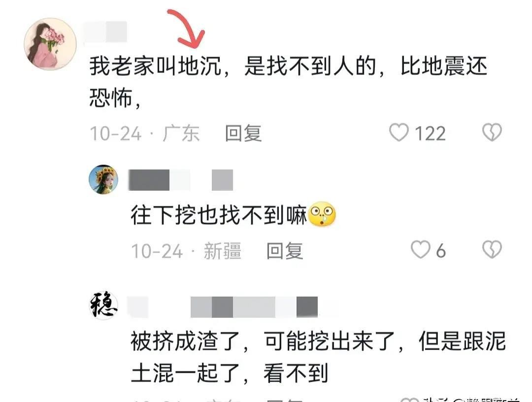Tap the surprised emoji in the reply
The height and width of the screenshot is (402, 532).
(x=322, y=214)
